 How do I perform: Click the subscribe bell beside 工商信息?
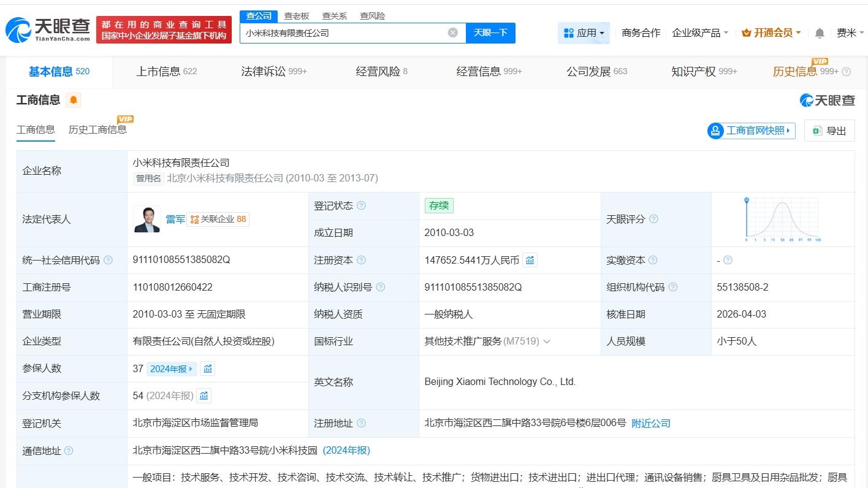click(x=74, y=99)
